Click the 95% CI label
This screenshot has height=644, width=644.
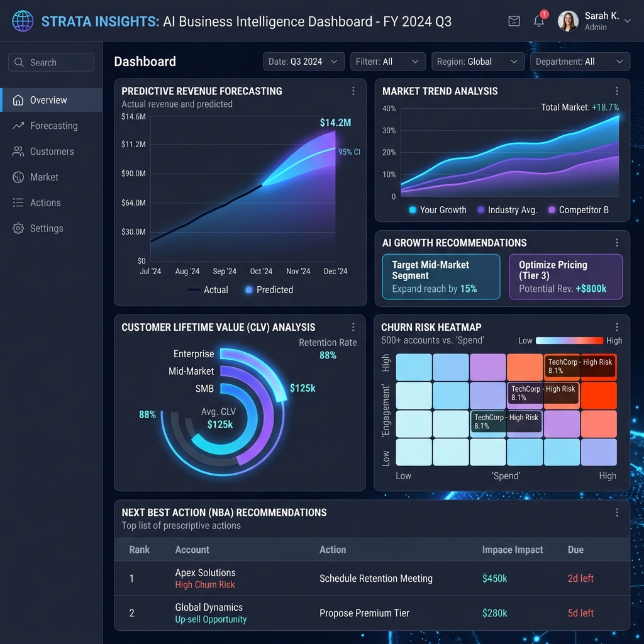pos(349,152)
